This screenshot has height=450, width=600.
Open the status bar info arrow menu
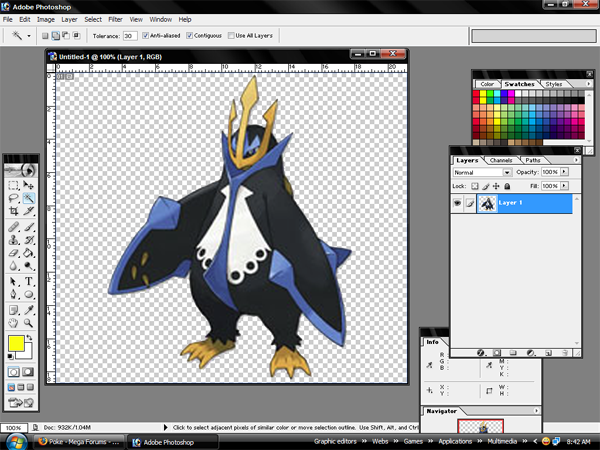tap(166, 427)
